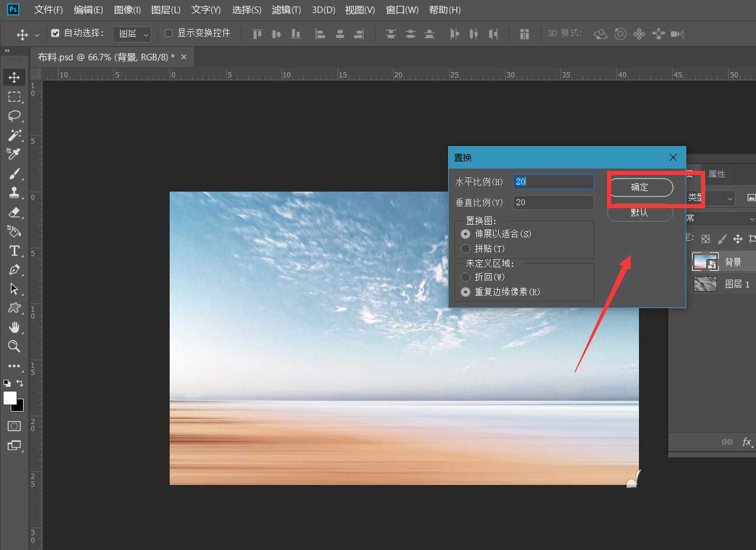Select the 重复边缘像素(R) radio button
756x550 pixels.
[x=466, y=292]
